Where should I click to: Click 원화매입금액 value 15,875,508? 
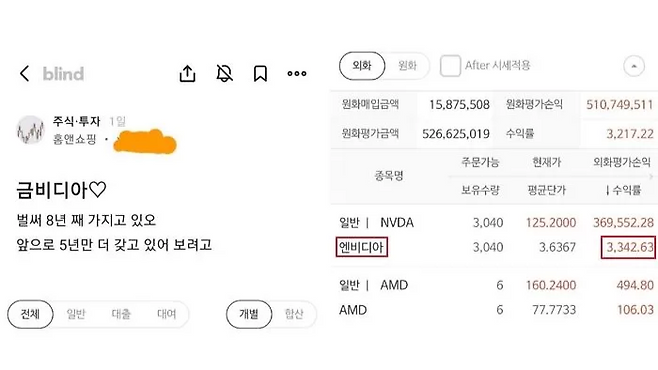pos(459,104)
